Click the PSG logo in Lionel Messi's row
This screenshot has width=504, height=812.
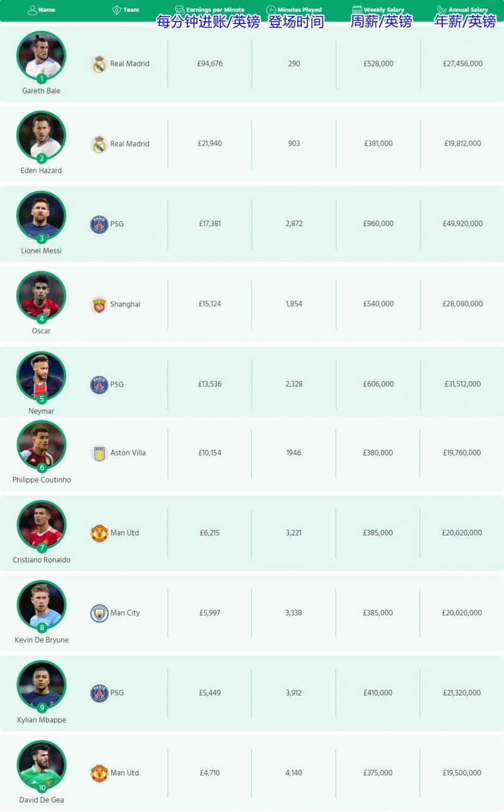pyautogui.click(x=99, y=224)
